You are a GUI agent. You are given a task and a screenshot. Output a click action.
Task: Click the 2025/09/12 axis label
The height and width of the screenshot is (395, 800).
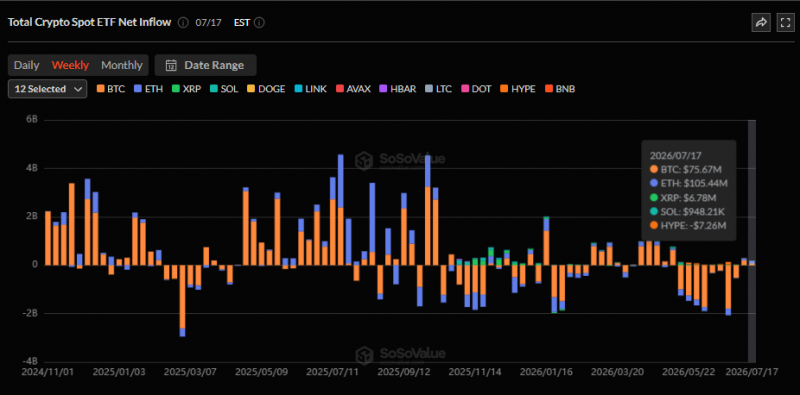pyautogui.click(x=404, y=372)
